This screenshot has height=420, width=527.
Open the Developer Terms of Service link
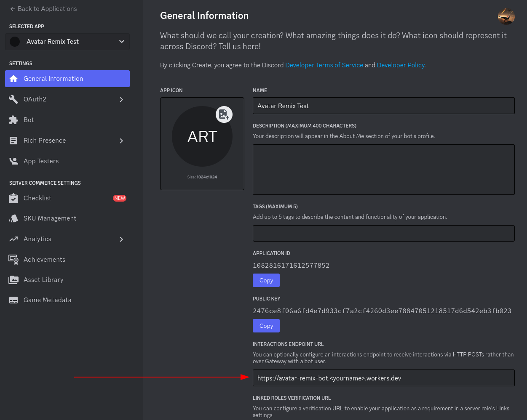tap(324, 65)
